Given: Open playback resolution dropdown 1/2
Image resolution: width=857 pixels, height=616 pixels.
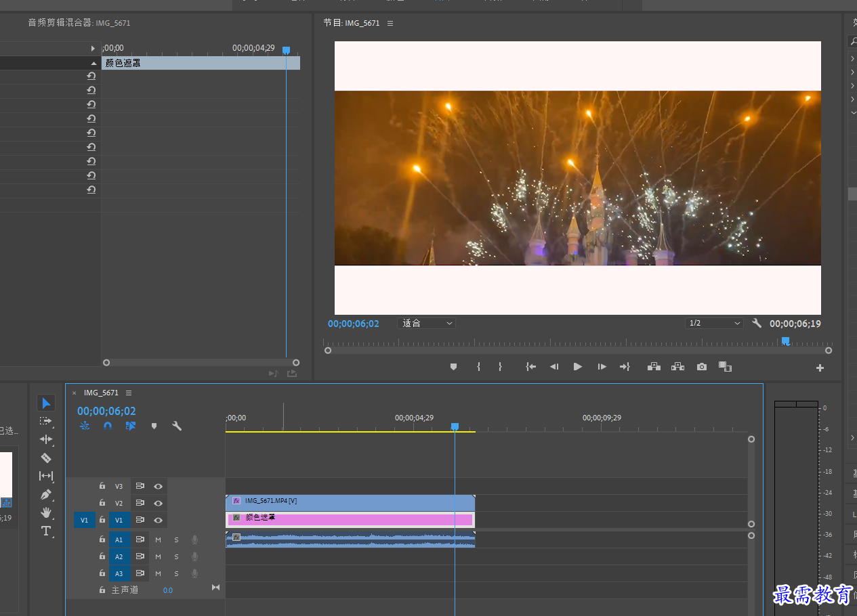Looking at the screenshot, I should pyautogui.click(x=714, y=324).
